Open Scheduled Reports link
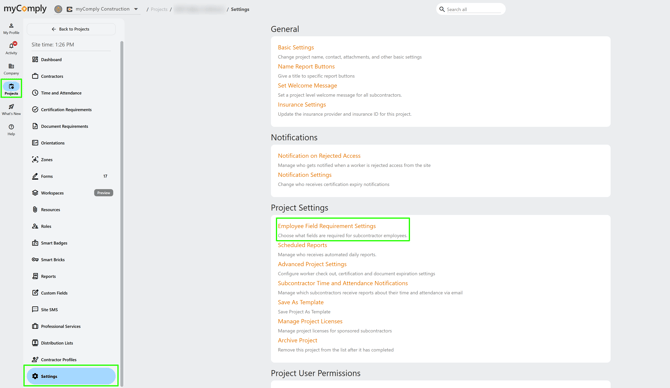The image size is (670, 388). point(302,245)
